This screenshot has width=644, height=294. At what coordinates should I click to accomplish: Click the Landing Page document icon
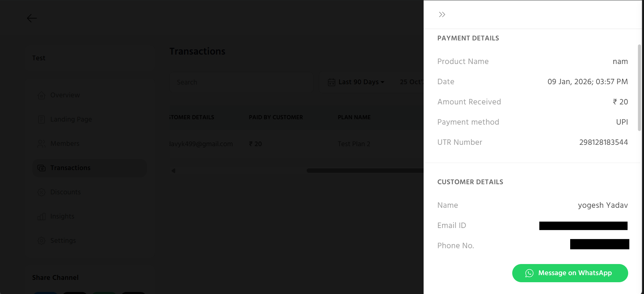41,120
